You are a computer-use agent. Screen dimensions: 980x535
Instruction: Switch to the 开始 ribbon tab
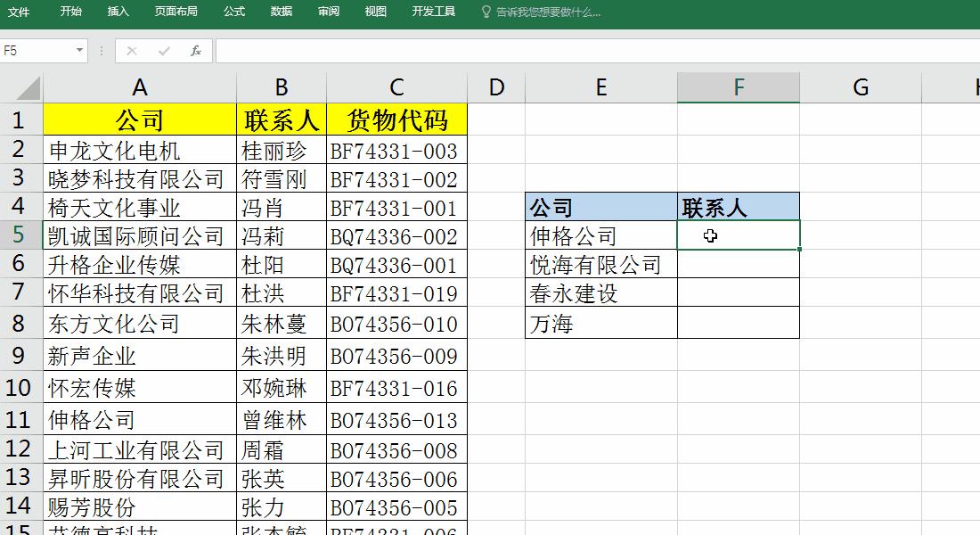[70, 12]
